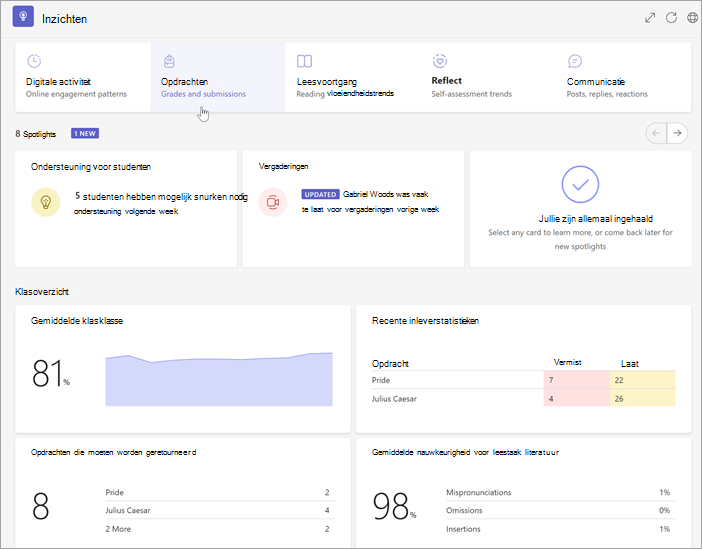
Task: Open the globe website icon
Action: point(693,18)
